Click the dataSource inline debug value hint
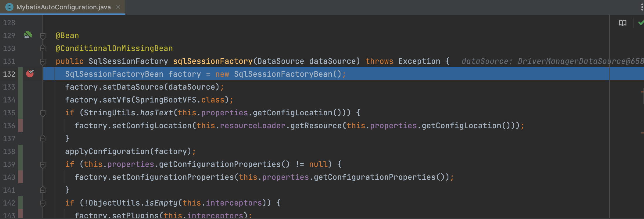644x219 pixels. tap(551, 61)
